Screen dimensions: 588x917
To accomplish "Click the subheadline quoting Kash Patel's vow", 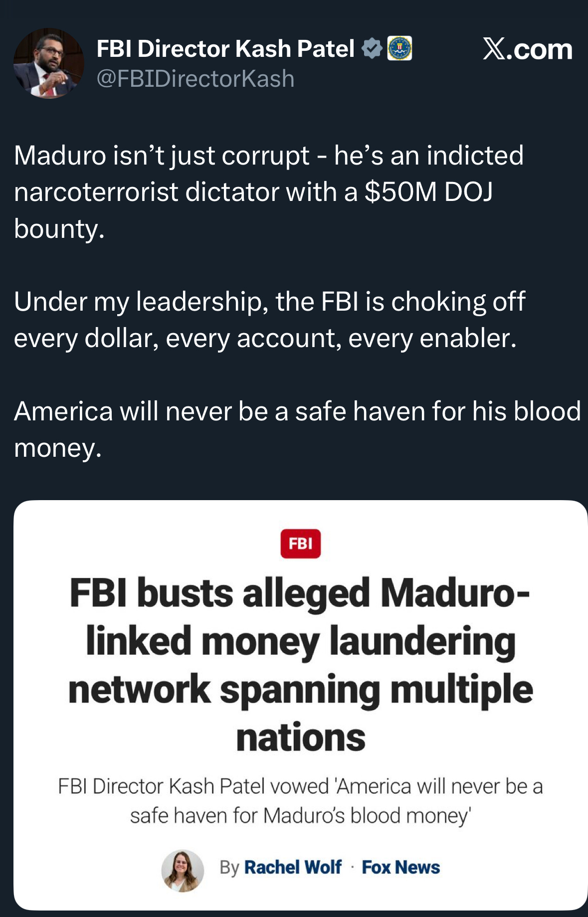I will [300, 801].
